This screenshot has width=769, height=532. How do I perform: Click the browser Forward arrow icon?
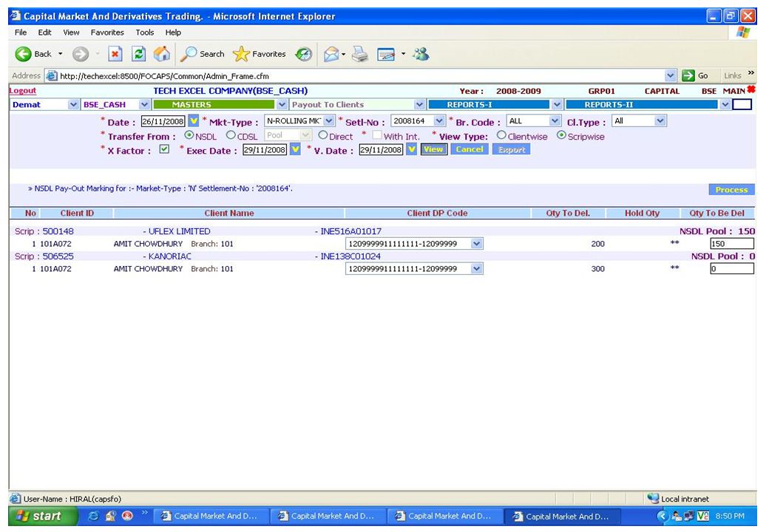81,54
